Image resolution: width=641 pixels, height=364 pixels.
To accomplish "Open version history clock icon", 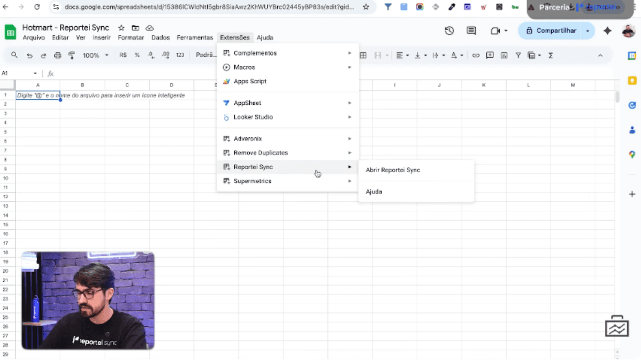I will (449, 31).
